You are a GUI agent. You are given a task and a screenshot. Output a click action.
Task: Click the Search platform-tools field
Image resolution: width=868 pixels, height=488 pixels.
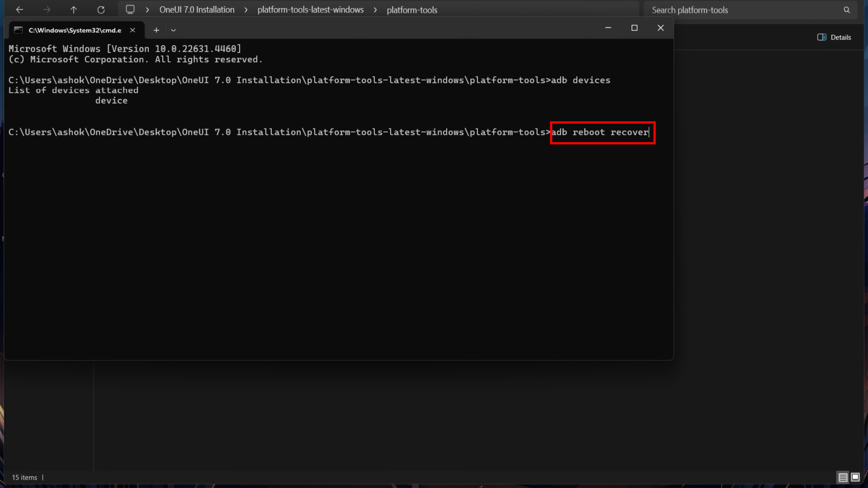[741, 10]
